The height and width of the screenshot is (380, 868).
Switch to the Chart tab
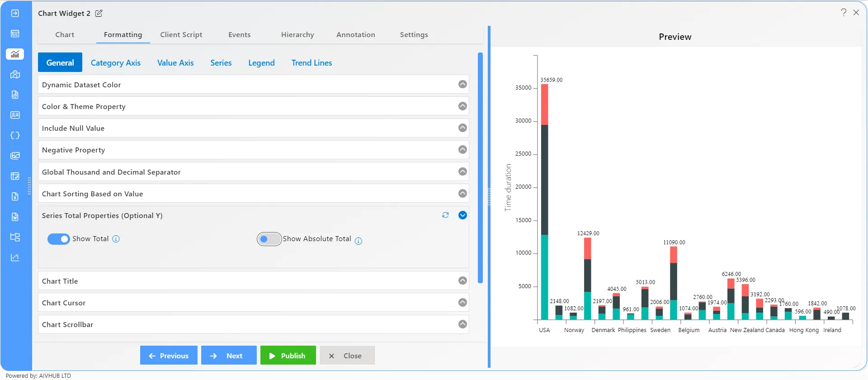pyautogui.click(x=65, y=34)
